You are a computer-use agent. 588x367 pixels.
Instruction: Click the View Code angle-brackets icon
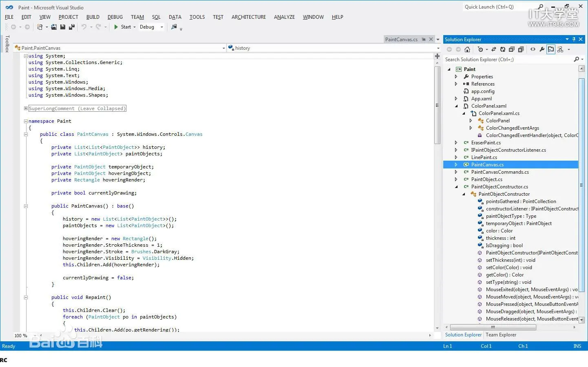[533, 49]
